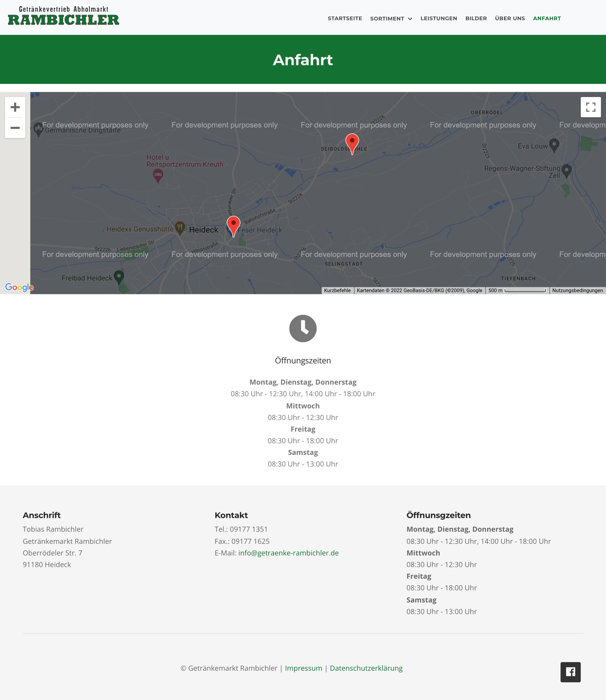This screenshot has height=700, width=606.
Task: Open the Anfahrt menu item
Action: click(x=547, y=18)
